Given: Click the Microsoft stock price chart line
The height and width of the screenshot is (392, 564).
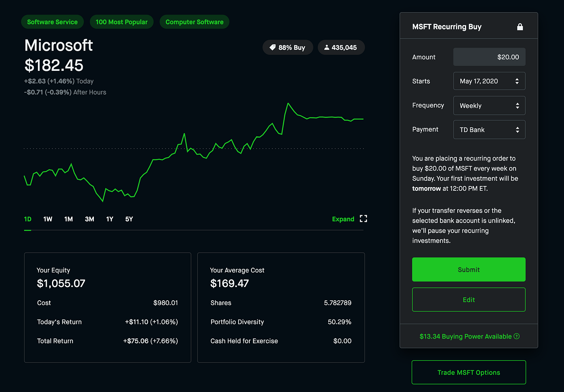Looking at the screenshot, I should tap(193, 153).
